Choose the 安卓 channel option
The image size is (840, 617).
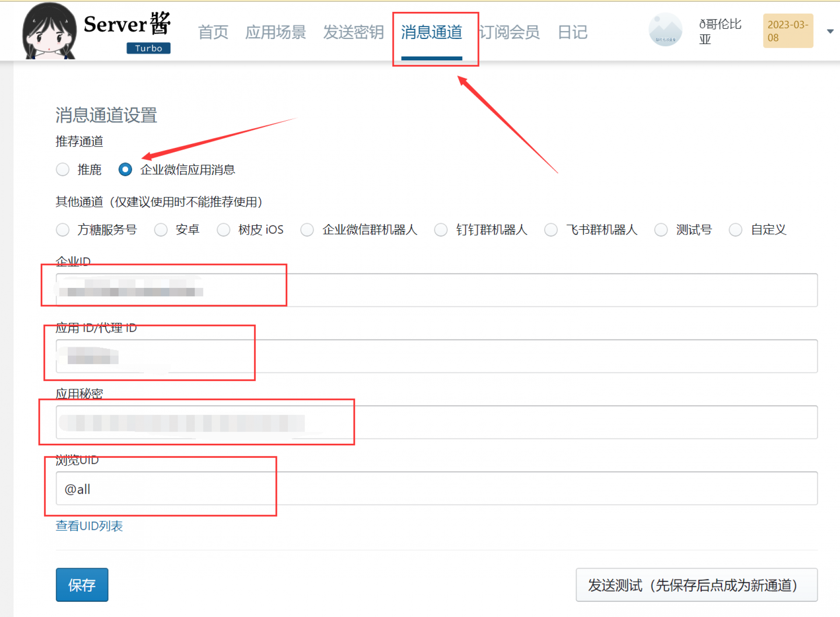pyautogui.click(x=161, y=230)
